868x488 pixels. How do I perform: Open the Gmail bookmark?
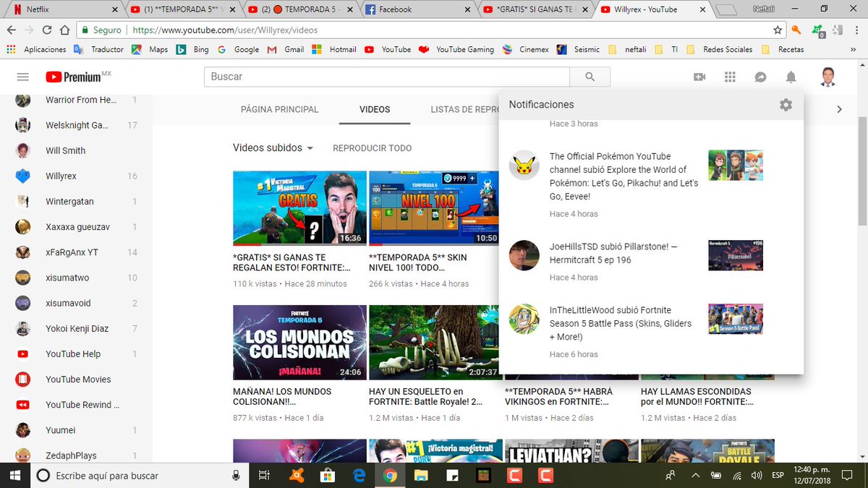coord(285,49)
